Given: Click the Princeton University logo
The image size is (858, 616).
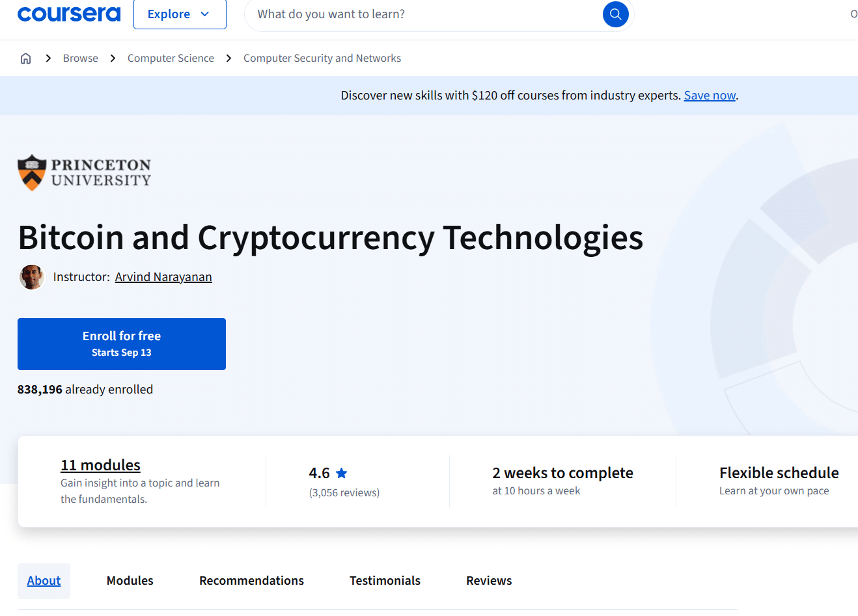Looking at the screenshot, I should click(85, 172).
